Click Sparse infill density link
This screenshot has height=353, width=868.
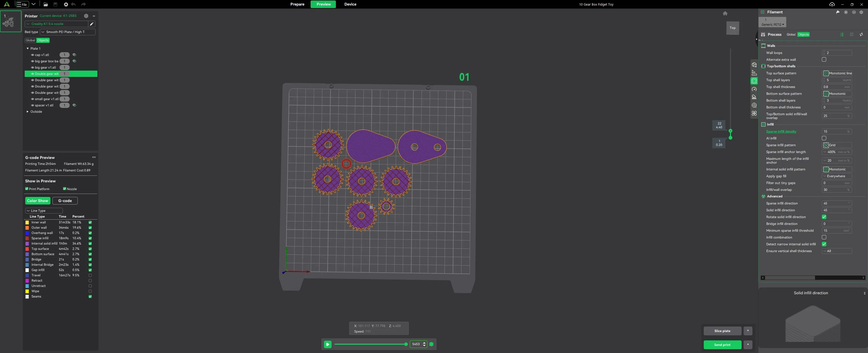781,132
